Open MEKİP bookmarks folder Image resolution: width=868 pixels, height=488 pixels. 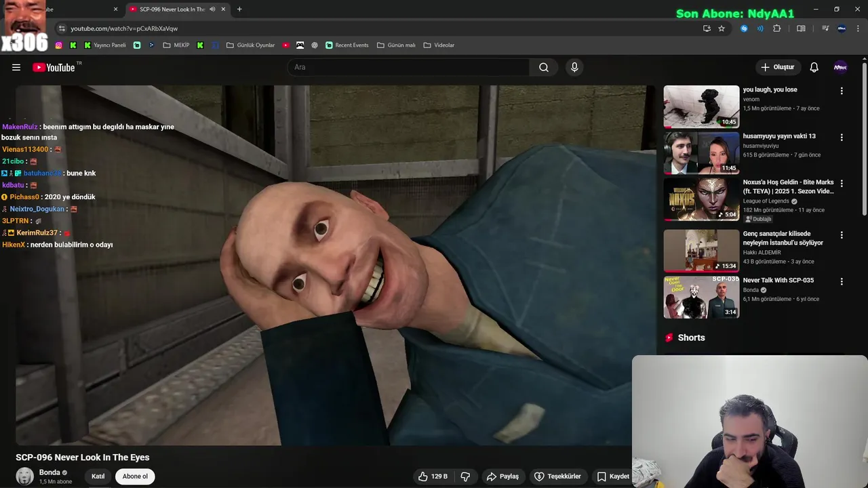(176, 45)
